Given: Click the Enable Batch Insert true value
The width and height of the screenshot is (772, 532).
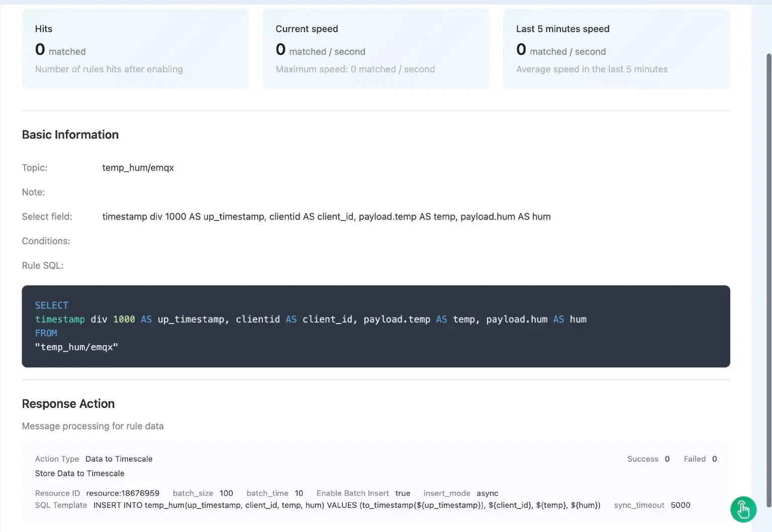Looking at the screenshot, I should (x=403, y=493).
